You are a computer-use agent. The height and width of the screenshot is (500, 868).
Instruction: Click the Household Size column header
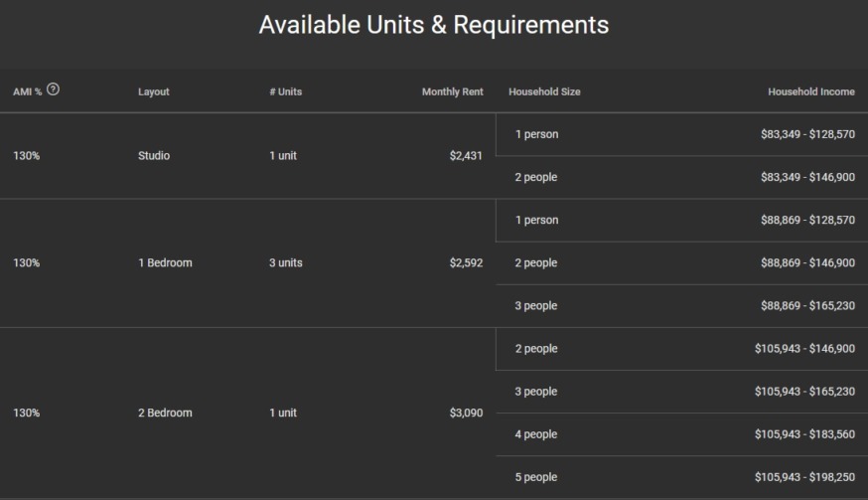544,92
